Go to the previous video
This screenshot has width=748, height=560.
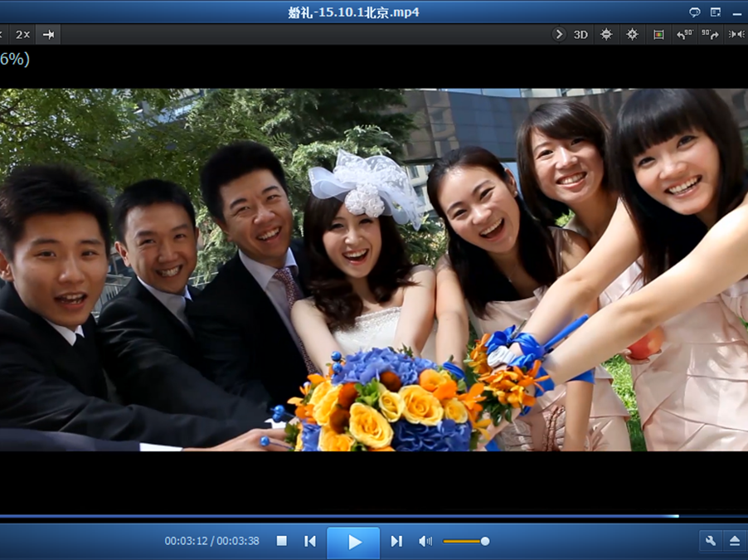pos(310,541)
